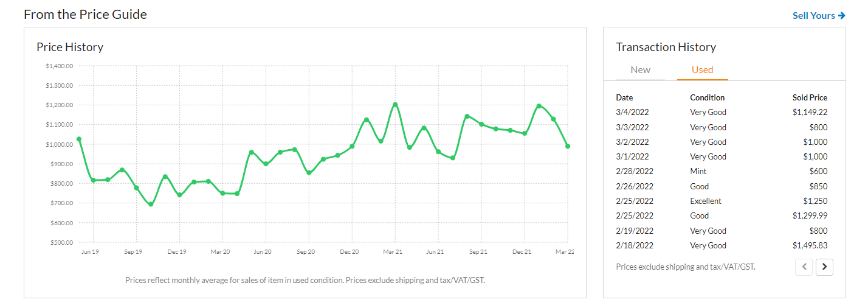Click the Condition column header
The width and height of the screenshot is (868, 308).
[707, 97]
